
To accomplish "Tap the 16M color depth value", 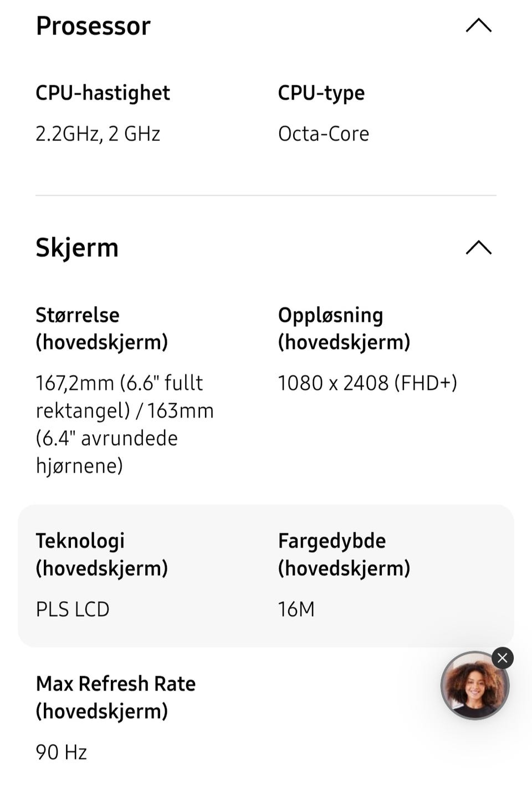I will pos(296,609).
